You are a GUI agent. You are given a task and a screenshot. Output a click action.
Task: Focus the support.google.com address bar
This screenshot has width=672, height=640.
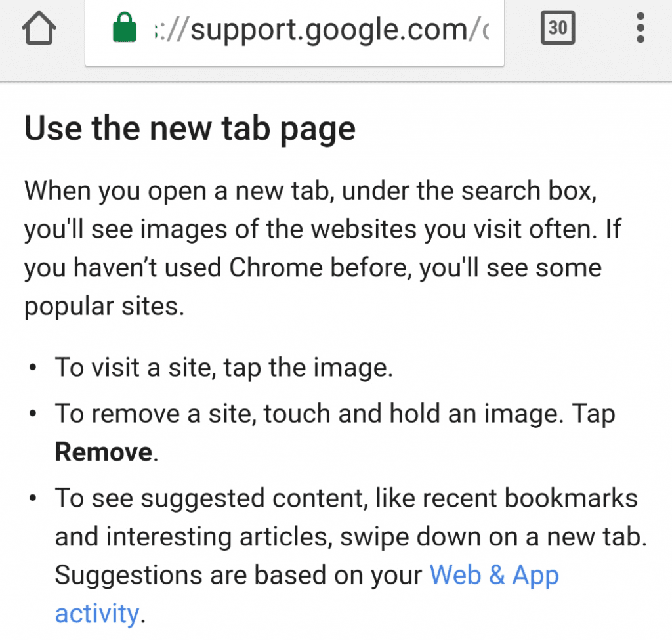click(295, 32)
